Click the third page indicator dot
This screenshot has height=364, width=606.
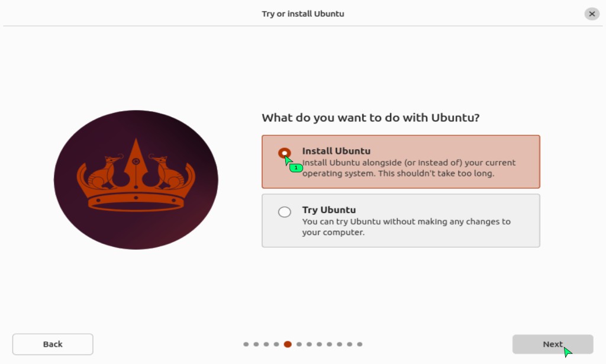tap(266, 344)
